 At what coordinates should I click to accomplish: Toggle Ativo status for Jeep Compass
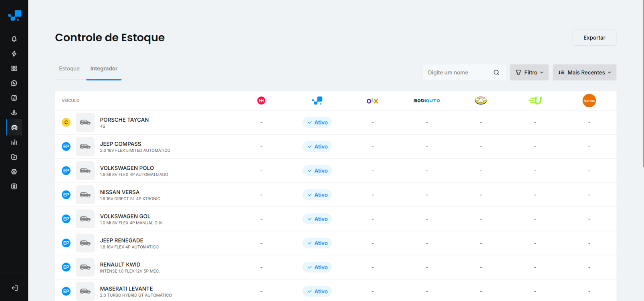pos(317,146)
